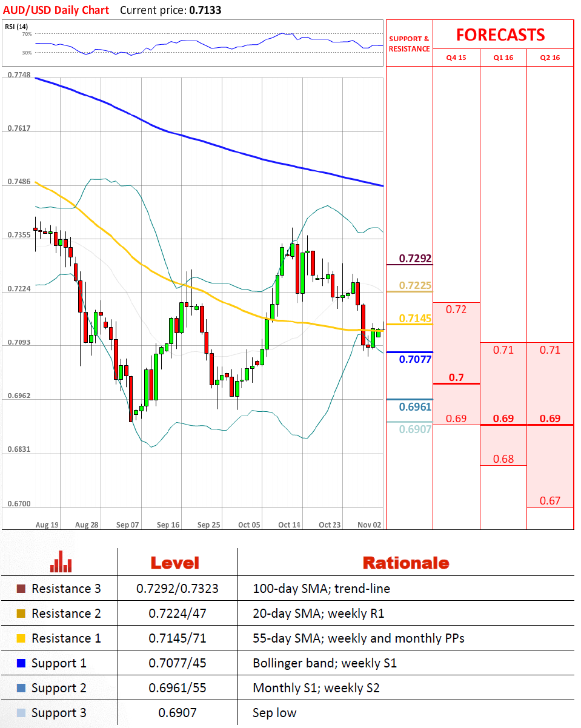Click the 0.69 forecast in the Q4 15 column
Image resolution: width=581 pixels, height=728 pixels.
456,419
